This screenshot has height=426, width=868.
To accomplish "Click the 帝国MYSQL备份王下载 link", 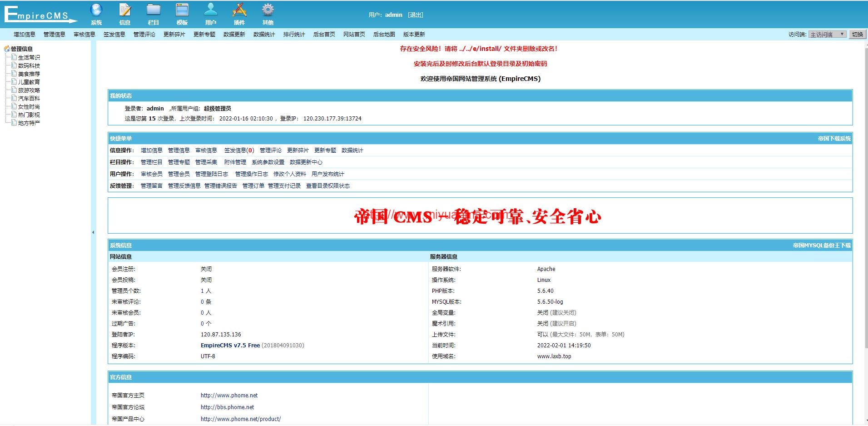I will pyautogui.click(x=822, y=246).
